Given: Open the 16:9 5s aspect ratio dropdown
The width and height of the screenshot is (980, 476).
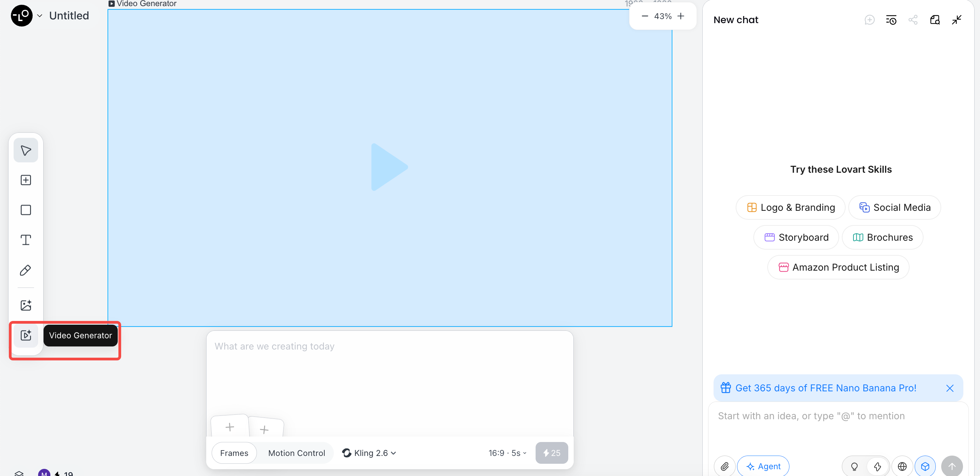Looking at the screenshot, I should coord(506,453).
